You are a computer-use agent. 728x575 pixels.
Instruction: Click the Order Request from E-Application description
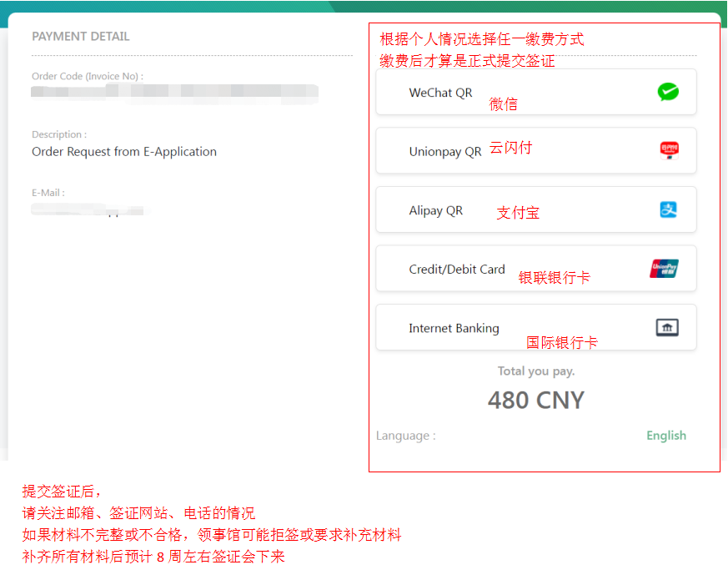[124, 152]
